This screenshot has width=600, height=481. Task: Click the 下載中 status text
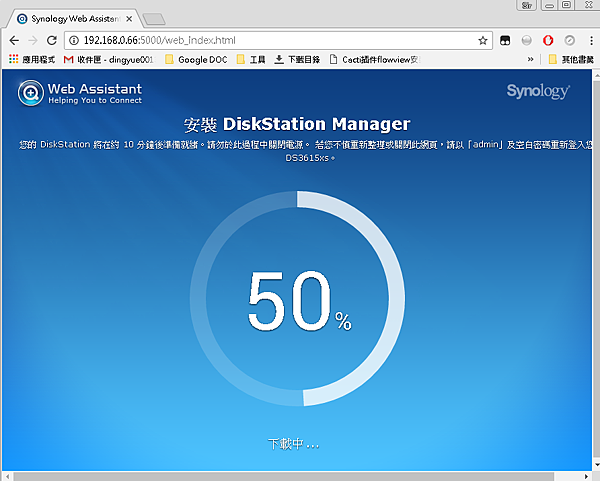pyautogui.click(x=293, y=444)
